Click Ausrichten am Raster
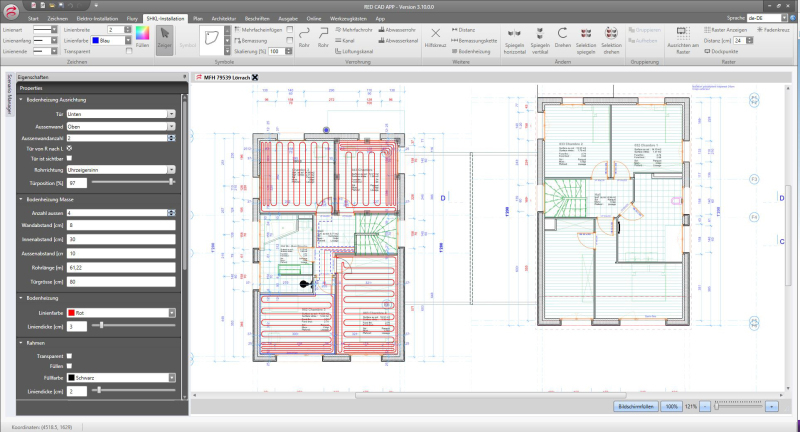The image size is (800, 432). pyautogui.click(x=683, y=41)
